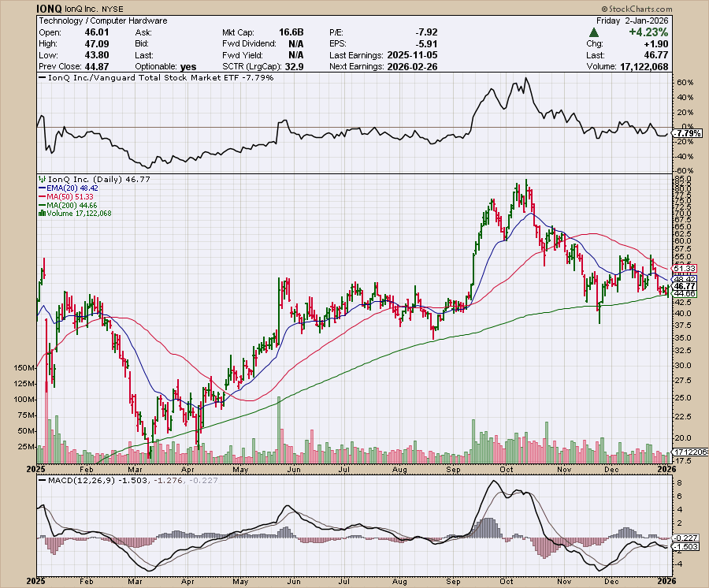This screenshot has width=709, height=588.
Task: Click the P/E value -7.92
Action: 426,32
